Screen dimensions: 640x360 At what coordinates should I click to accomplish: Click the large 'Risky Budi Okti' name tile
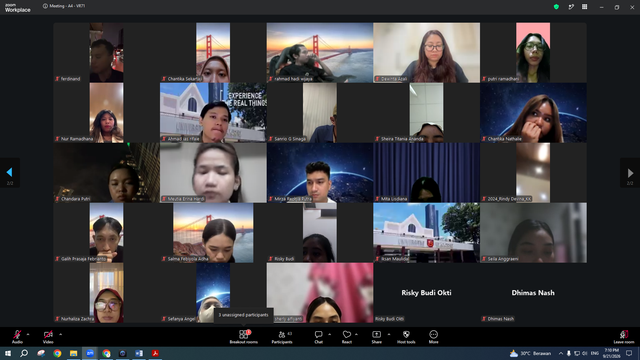(x=427, y=293)
